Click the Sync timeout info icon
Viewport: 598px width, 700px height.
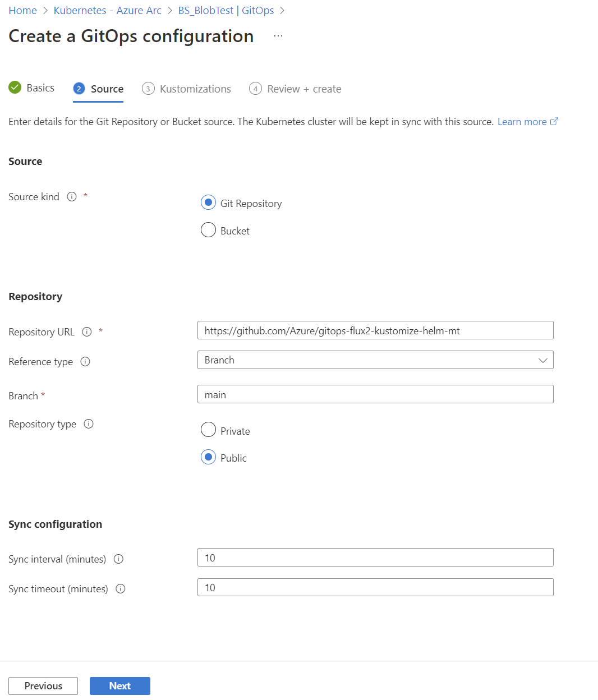(x=120, y=588)
